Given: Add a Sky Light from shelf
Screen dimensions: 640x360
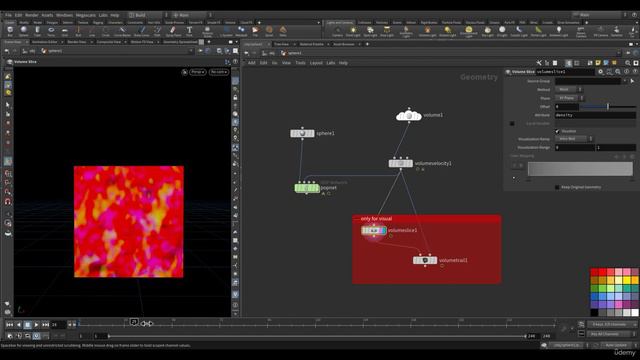Looking at the screenshot, I should [487, 31].
